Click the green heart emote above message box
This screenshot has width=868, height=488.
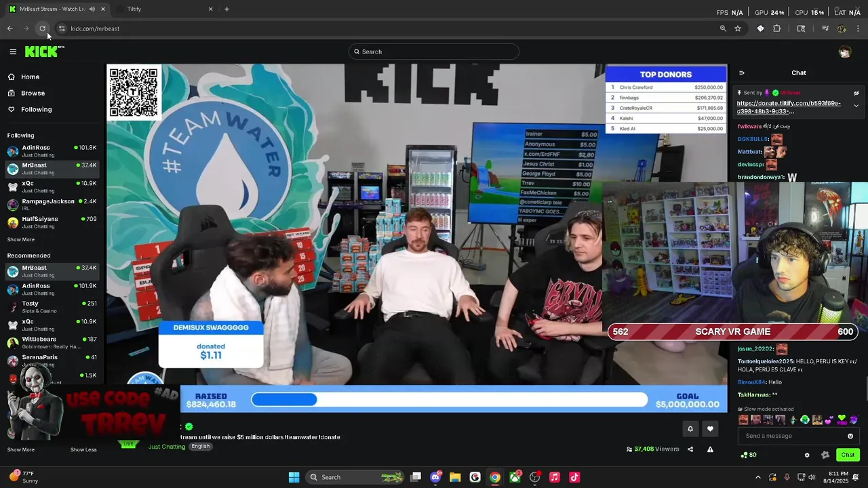tap(842, 420)
